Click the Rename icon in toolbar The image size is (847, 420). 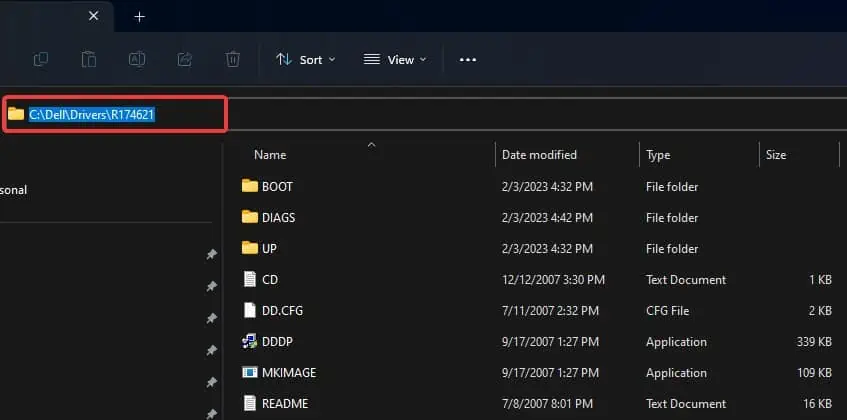click(137, 59)
